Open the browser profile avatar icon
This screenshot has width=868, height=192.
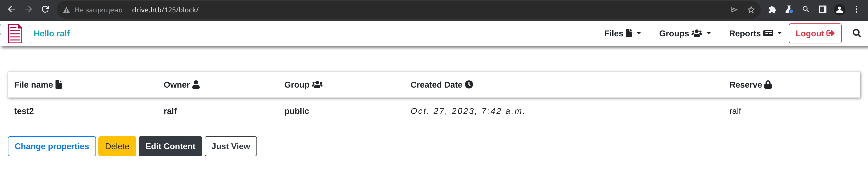pyautogui.click(x=839, y=10)
